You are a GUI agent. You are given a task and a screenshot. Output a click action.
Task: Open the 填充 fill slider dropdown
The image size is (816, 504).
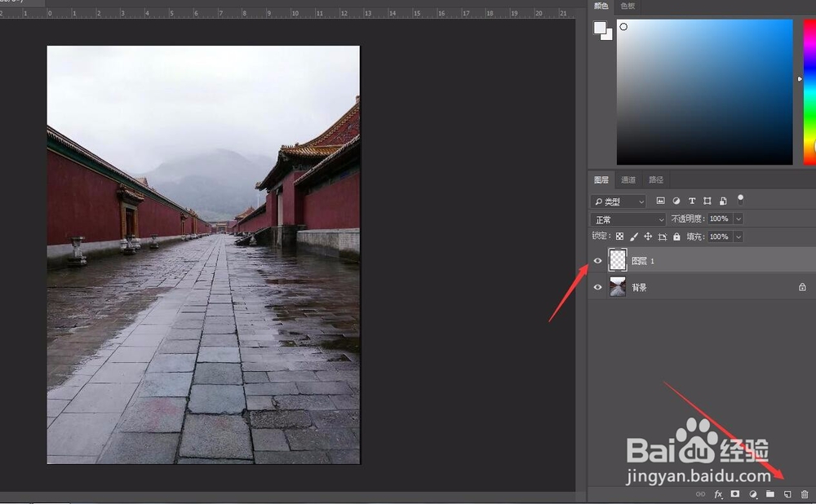coord(738,237)
